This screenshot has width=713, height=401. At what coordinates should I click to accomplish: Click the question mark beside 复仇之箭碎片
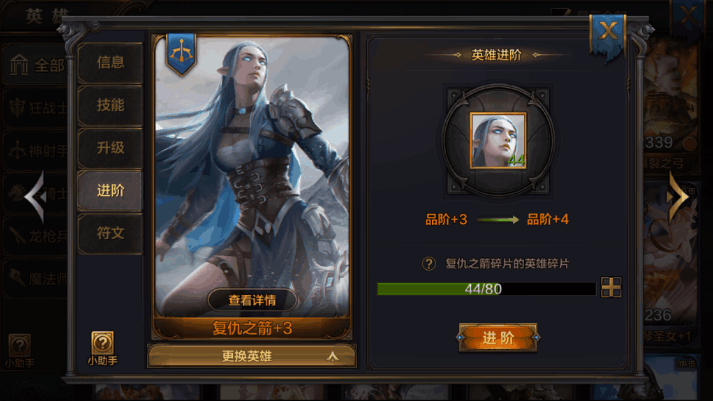pyautogui.click(x=428, y=264)
